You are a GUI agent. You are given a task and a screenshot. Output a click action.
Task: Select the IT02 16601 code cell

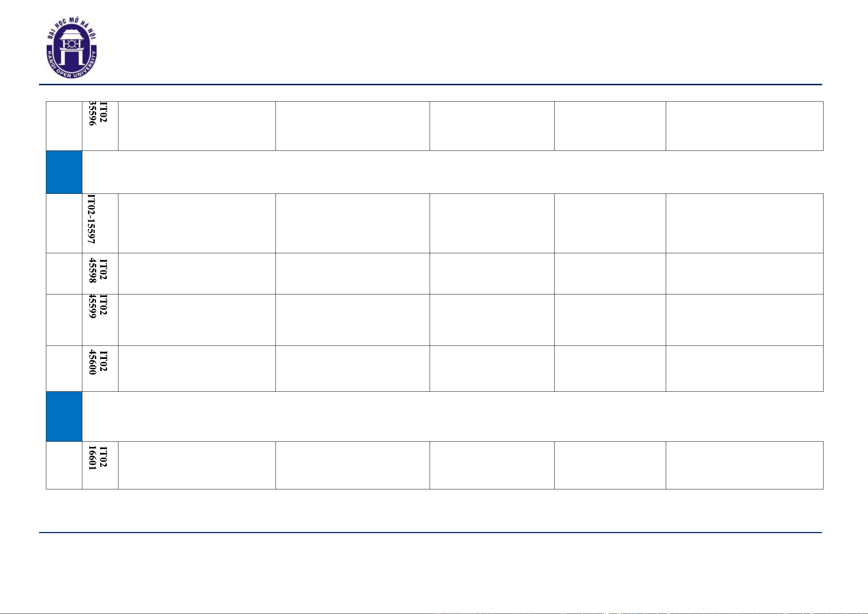tap(100, 465)
